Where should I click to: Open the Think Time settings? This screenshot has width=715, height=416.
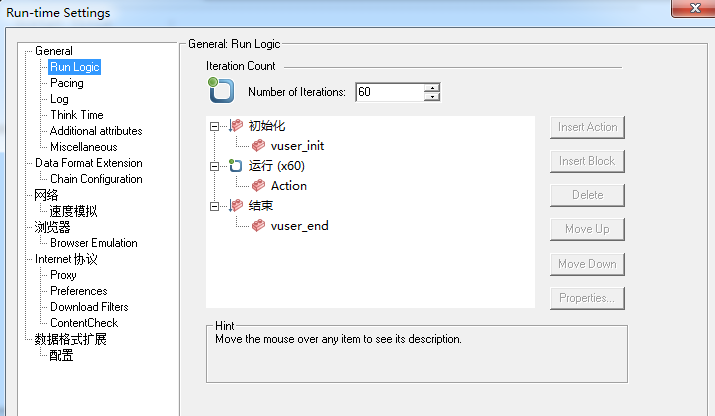click(77, 115)
